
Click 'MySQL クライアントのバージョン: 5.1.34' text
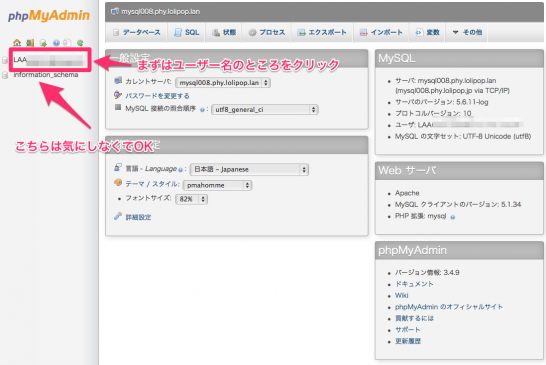[458, 204]
